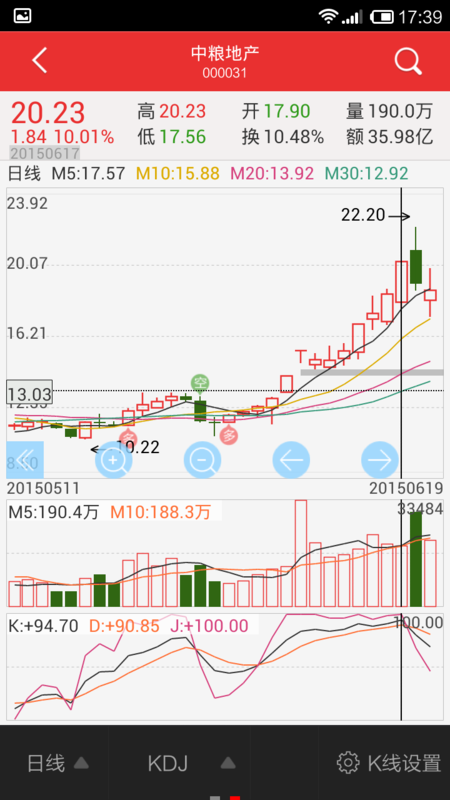
Task: Tap the back arrow in header
Action: (39, 61)
